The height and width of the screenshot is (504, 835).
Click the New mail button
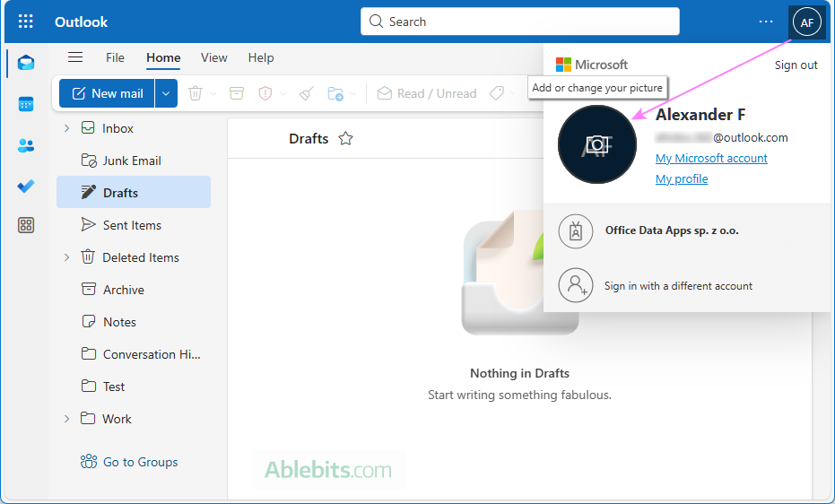point(108,93)
